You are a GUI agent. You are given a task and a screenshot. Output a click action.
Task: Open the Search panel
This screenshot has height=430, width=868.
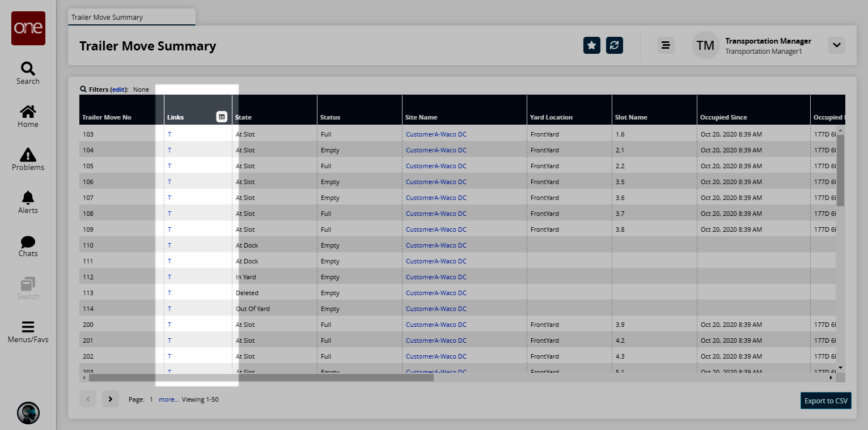tap(28, 74)
